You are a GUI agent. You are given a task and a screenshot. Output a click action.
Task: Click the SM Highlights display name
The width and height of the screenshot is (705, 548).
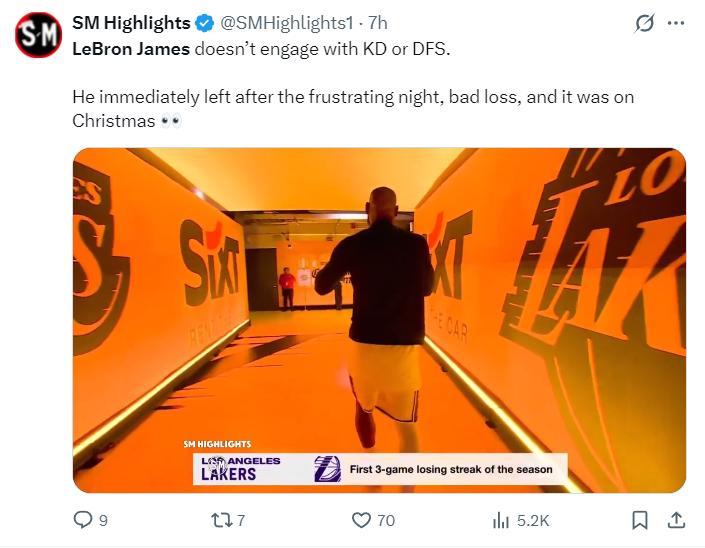pyautogui.click(x=131, y=22)
